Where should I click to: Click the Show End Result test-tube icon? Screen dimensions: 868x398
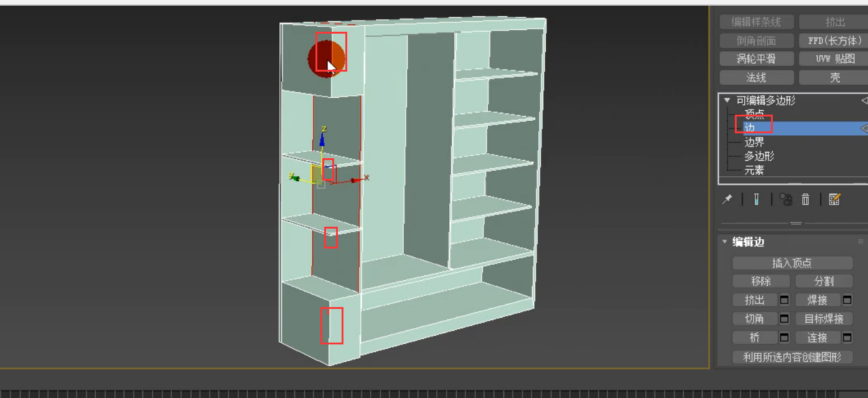click(x=756, y=199)
